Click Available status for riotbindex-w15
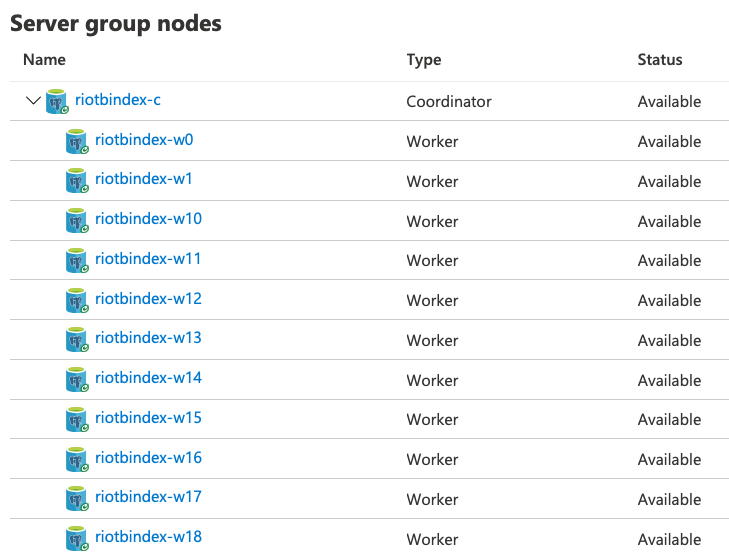Image resolution: width=729 pixels, height=556 pixels. pyautogui.click(x=669, y=419)
